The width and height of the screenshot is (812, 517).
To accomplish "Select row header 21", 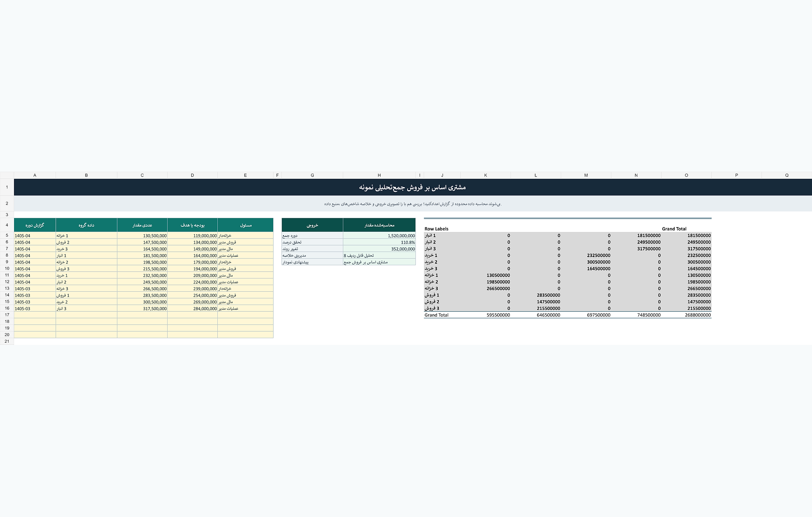I will 7,342.
